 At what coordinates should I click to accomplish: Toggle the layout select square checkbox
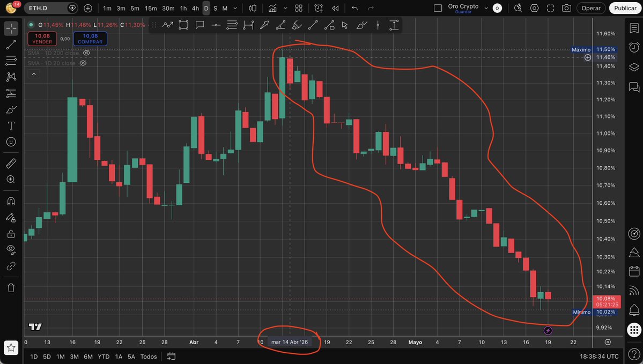[x=438, y=8]
